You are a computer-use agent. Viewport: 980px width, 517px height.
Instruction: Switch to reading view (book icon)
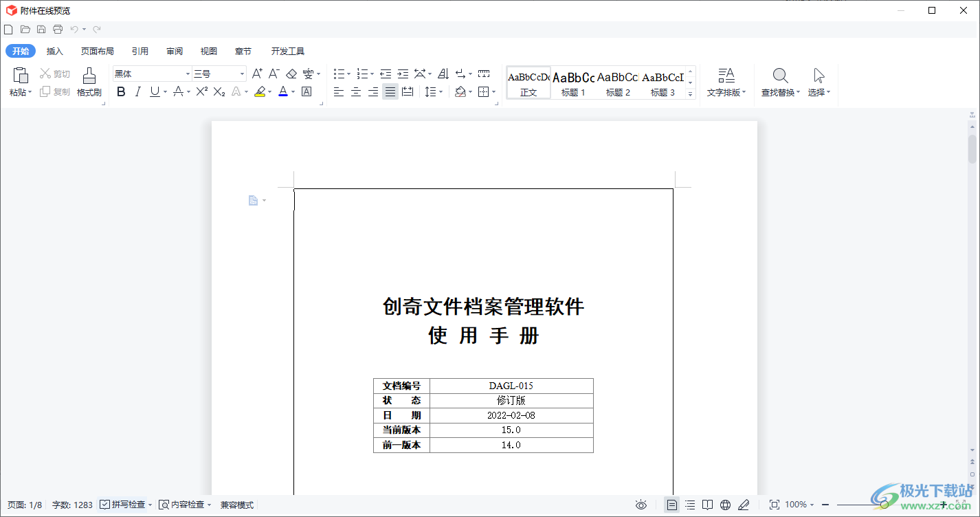(707, 505)
